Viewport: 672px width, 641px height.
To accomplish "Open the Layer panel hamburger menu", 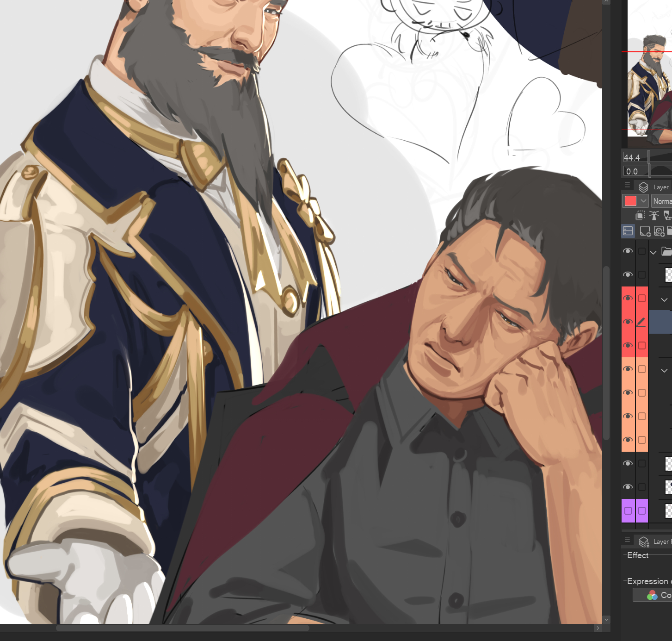I will [x=627, y=186].
